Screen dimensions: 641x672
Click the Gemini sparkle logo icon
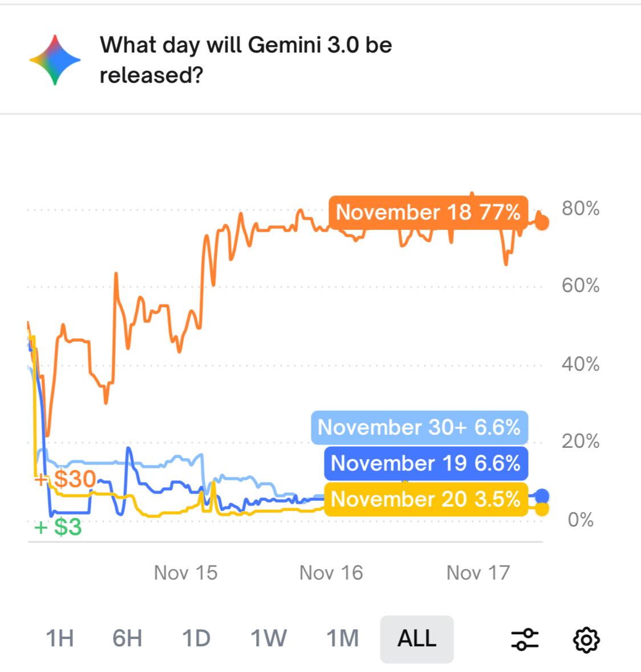(55, 60)
